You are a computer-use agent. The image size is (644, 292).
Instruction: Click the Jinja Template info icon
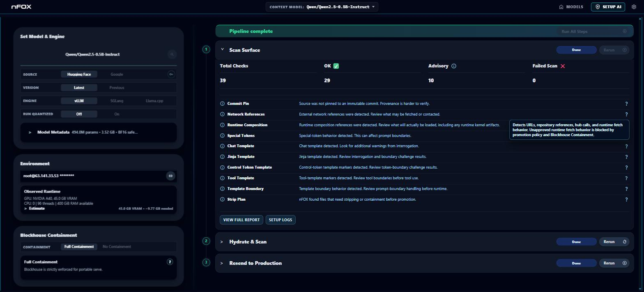(x=223, y=157)
